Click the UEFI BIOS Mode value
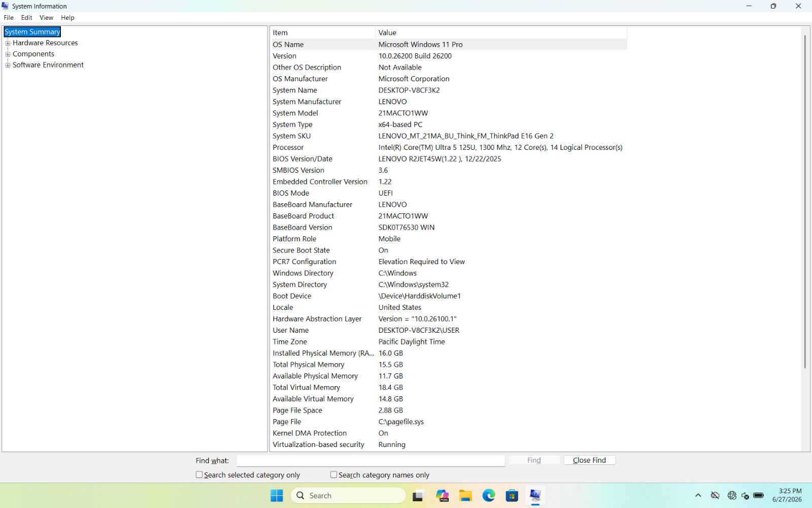 coord(385,193)
